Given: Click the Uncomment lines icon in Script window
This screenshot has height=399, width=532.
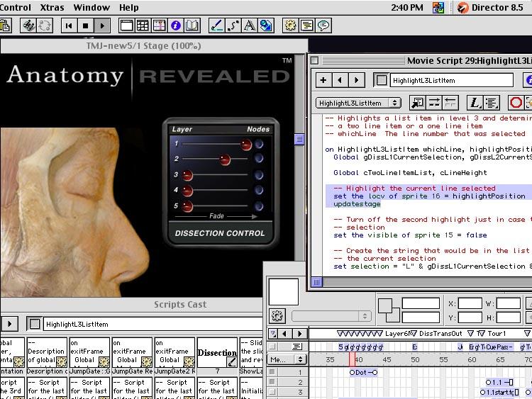Looking at the screenshot, I should tap(450, 103).
